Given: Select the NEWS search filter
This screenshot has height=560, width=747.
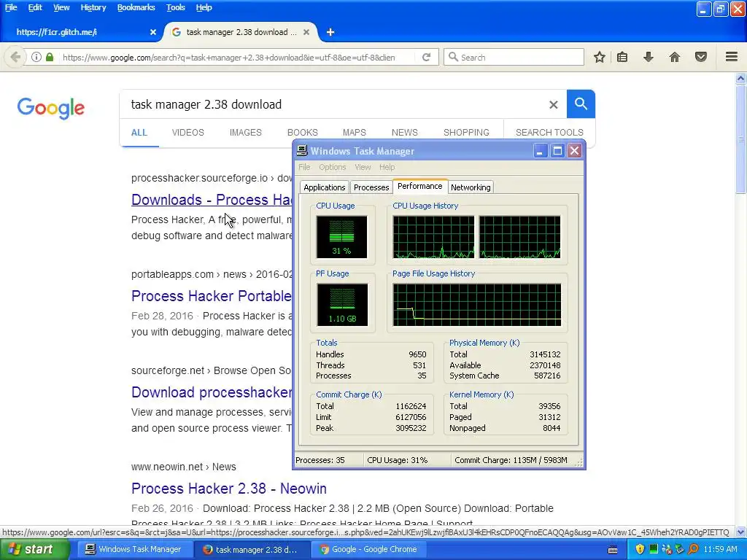Looking at the screenshot, I should tap(404, 133).
